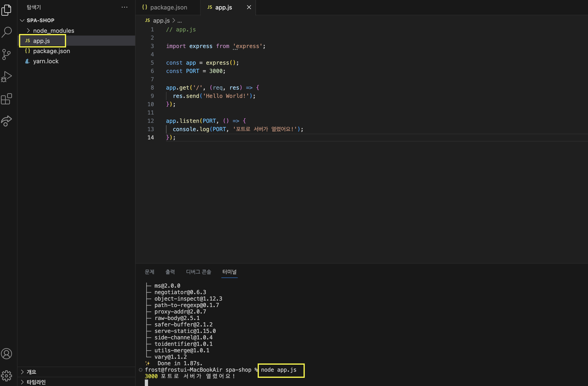Collapse the SPA-SHOP project folder
This screenshot has height=386, width=588.
22,20
